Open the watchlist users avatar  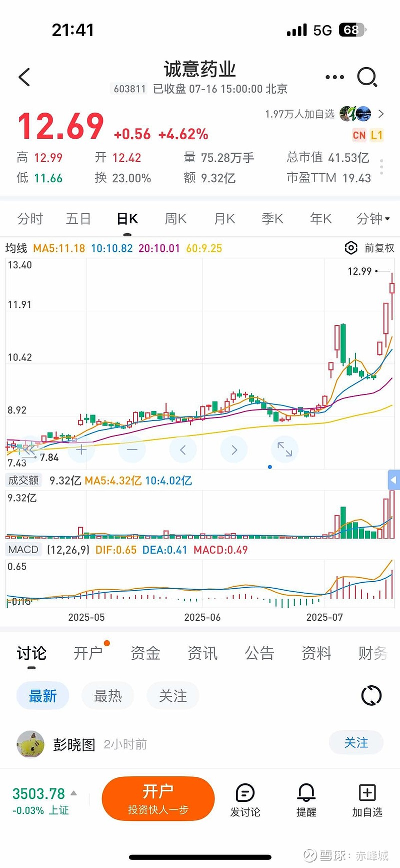click(x=355, y=114)
